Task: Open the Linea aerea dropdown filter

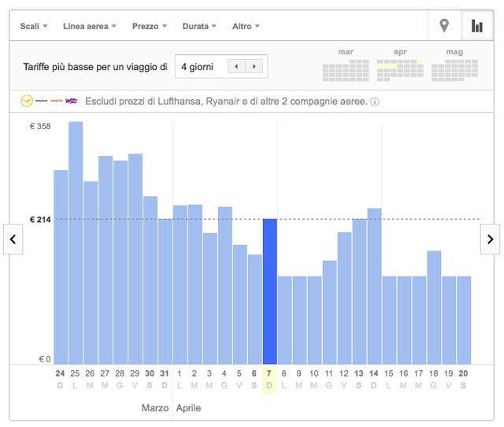Action: (90, 26)
